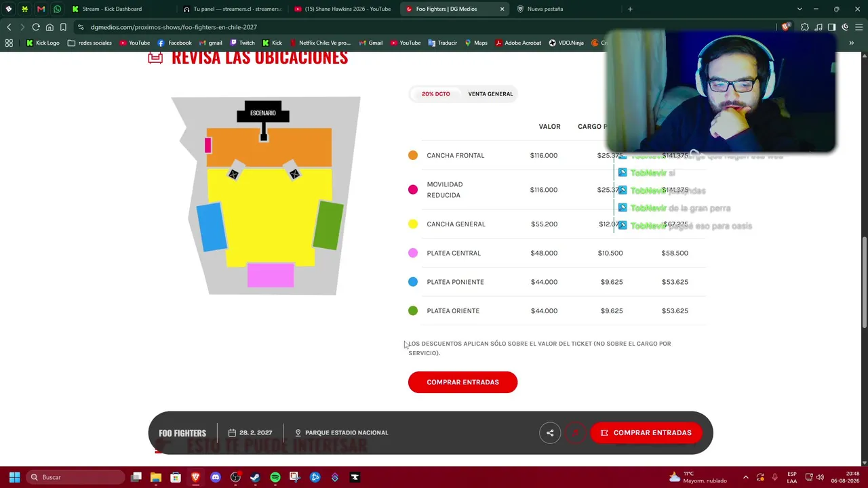Reload the DG Medios page
The image size is (868, 488).
(36, 27)
